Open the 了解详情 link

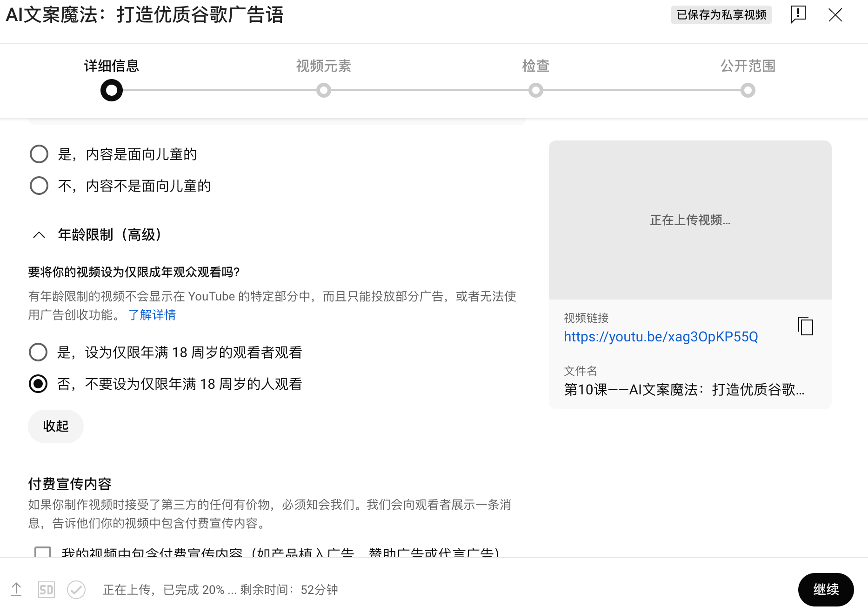pos(152,315)
